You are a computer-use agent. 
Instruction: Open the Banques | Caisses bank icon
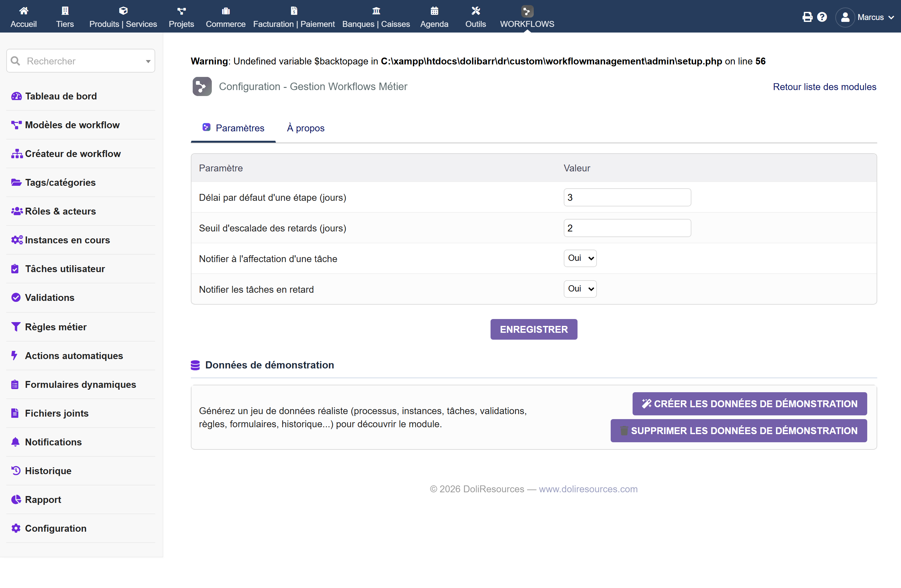point(376,11)
